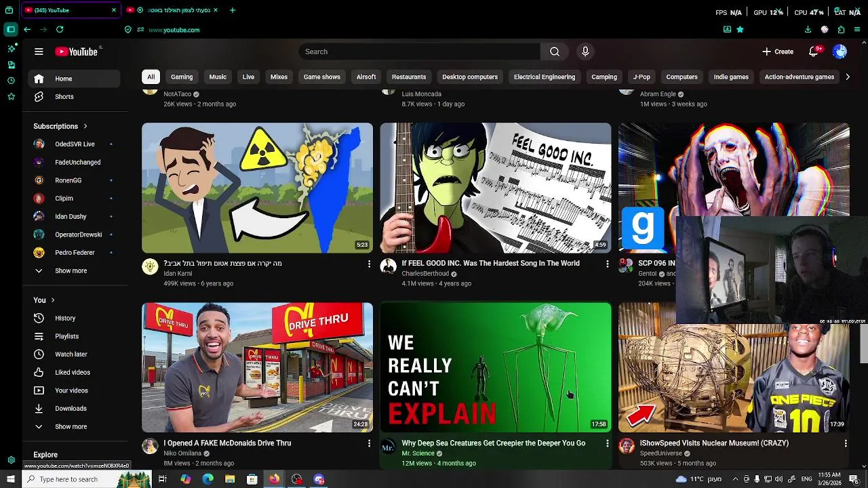868x488 pixels.
Task: Open Clipim channel
Action: click(x=75, y=198)
